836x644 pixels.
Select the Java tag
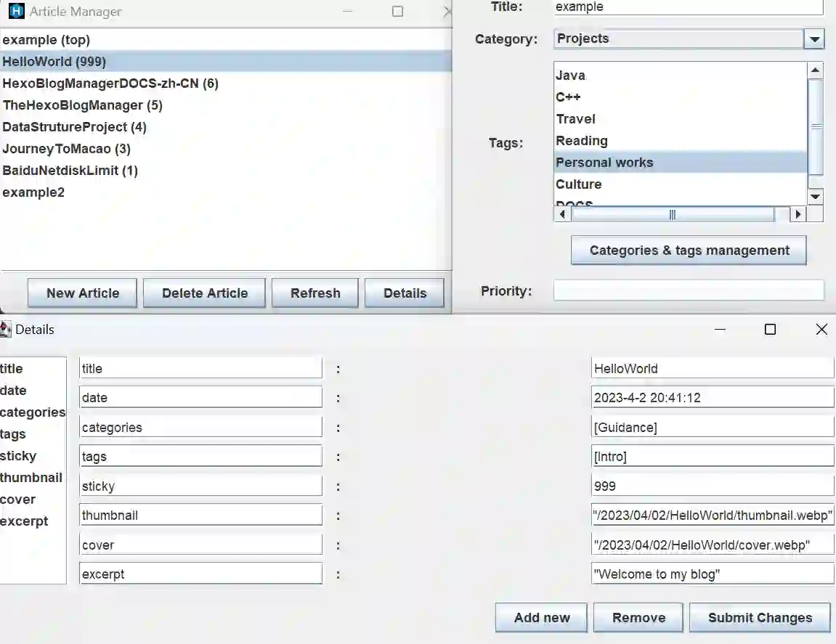[x=681, y=76]
